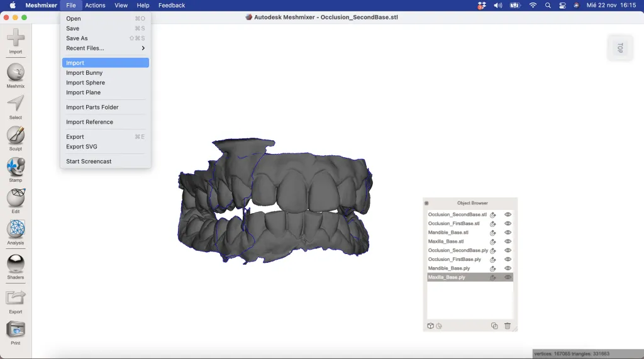
Task: Choose the Stamp tool
Action: pyautogui.click(x=16, y=170)
